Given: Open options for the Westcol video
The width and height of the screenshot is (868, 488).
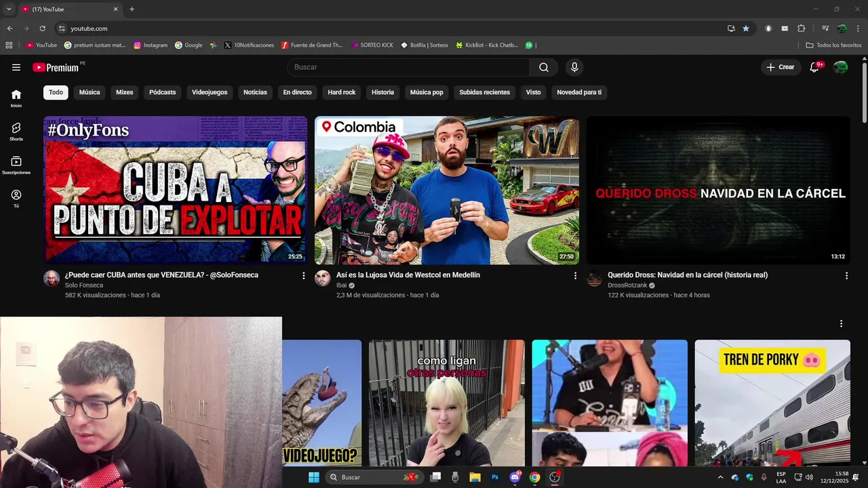Looking at the screenshot, I should coord(575,276).
